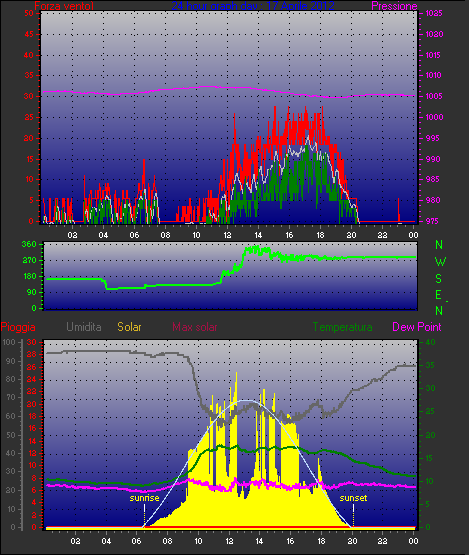This screenshot has height=555, width=469.
Task: Click hour 20 on the wind chart's time axis
Action: [x=351, y=235]
